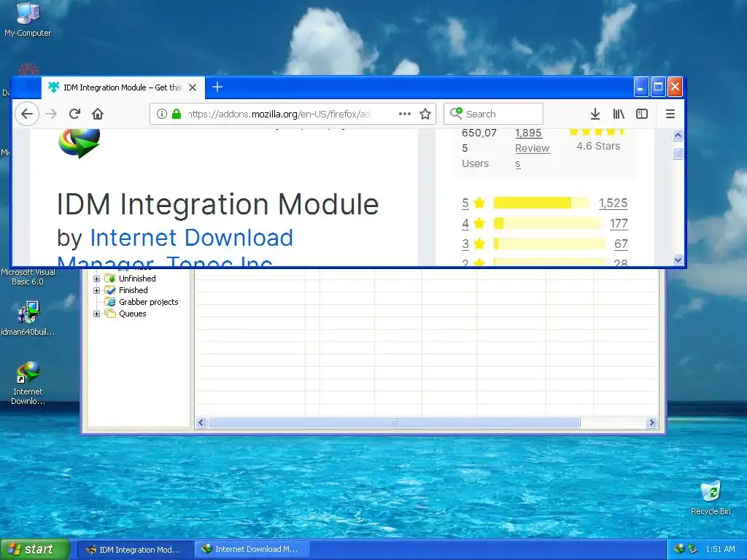
Task: Select Grabber projects in IDM tree
Action: coord(149,302)
